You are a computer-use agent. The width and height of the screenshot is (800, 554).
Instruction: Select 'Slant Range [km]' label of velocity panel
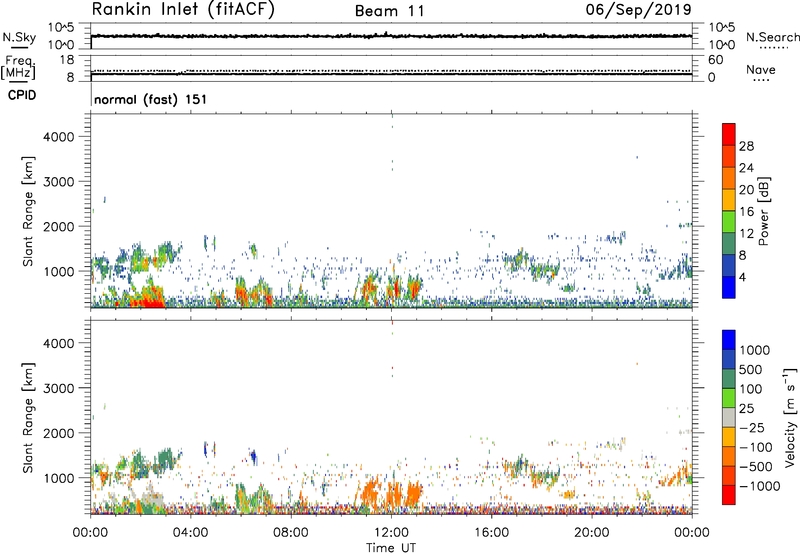coord(28,417)
